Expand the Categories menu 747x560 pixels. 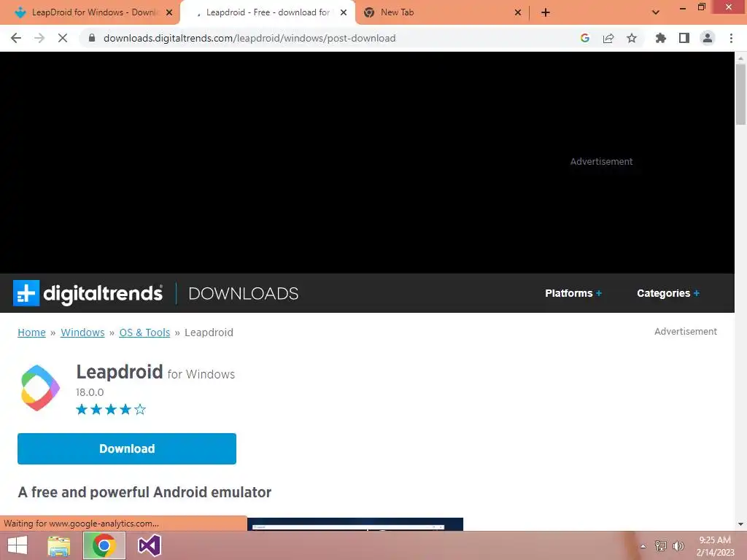click(668, 293)
